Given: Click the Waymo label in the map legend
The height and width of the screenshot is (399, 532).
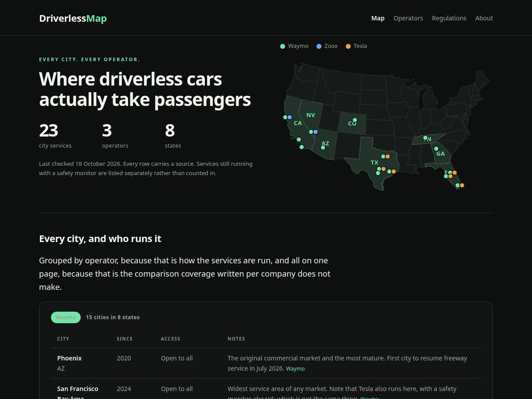Looking at the screenshot, I should click(298, 46).
